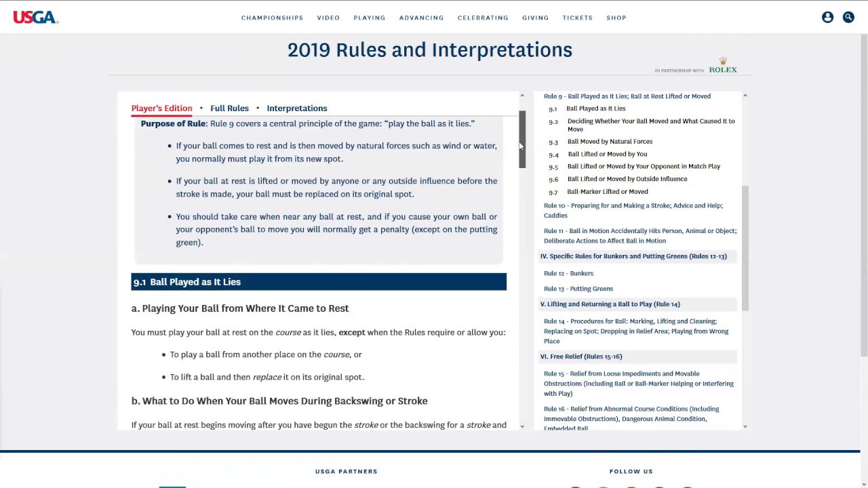Open Rule 12 - Bunkers link

click(568, 273)
